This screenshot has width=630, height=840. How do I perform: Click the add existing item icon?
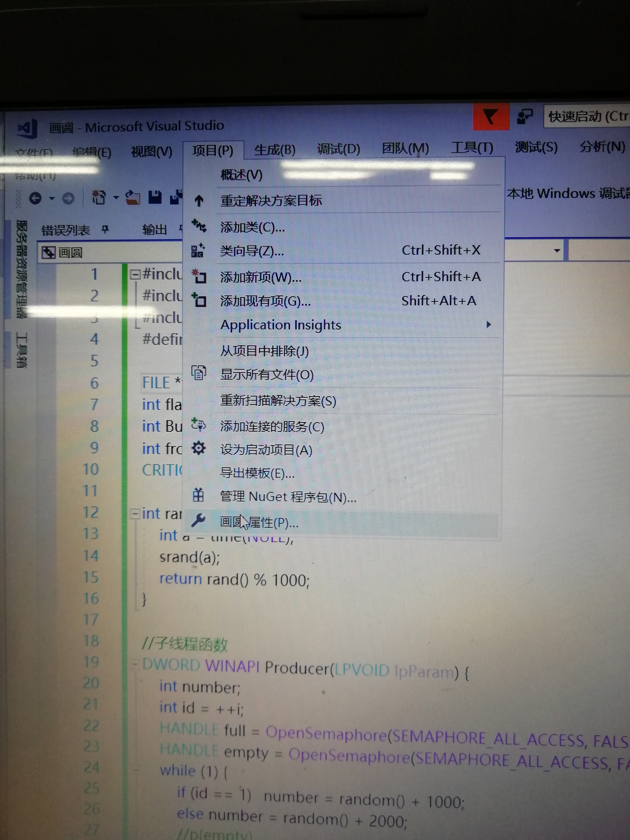(x=199, y=300)
